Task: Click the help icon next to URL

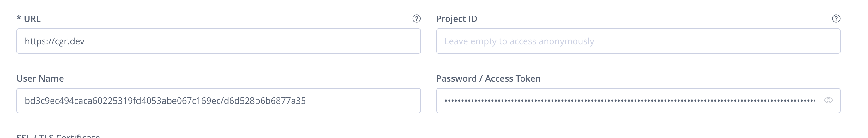Action: click(x=417, y=19)
